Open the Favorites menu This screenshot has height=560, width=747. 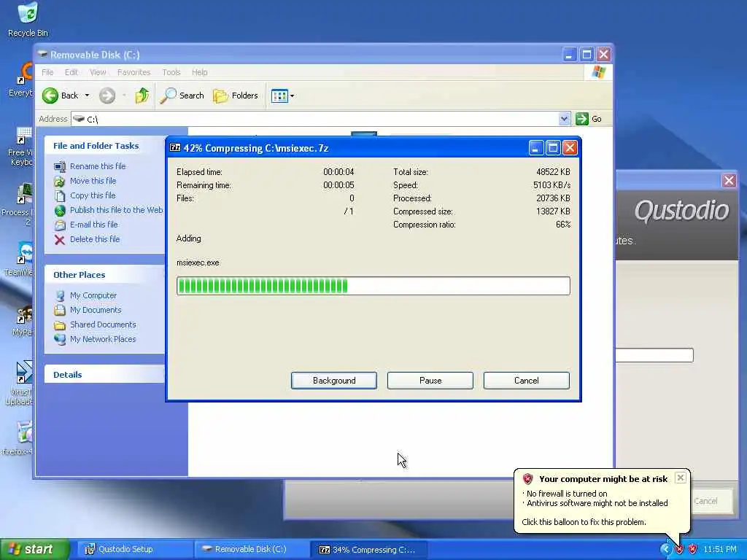[134, 72]
